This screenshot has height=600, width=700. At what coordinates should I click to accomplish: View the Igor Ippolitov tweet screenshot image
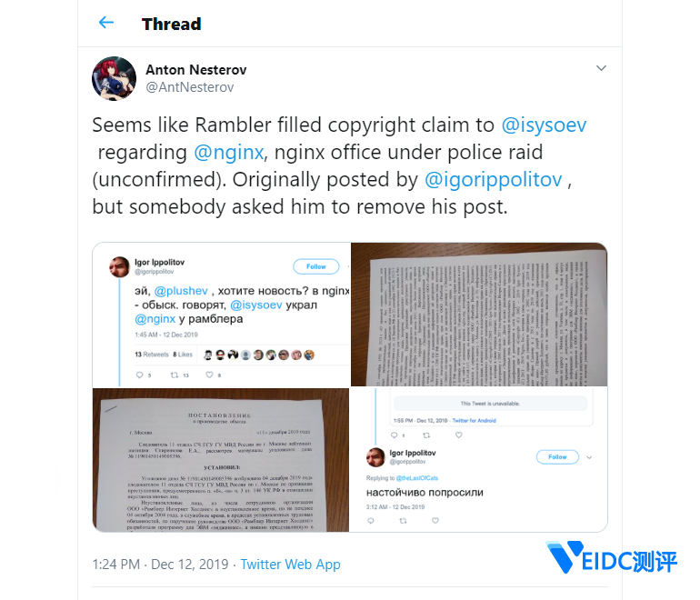point(222,315)
